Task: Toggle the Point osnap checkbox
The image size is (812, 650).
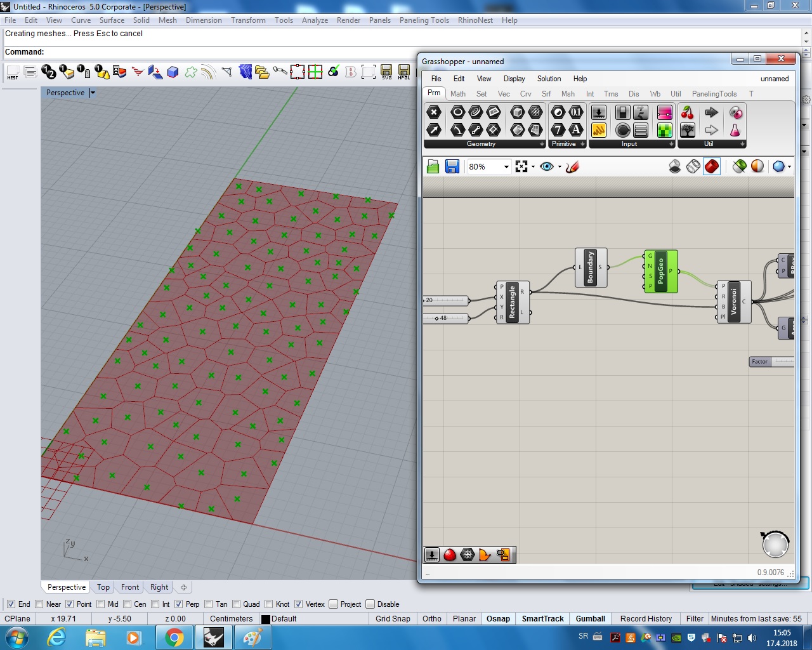Action: pos(70,604)
